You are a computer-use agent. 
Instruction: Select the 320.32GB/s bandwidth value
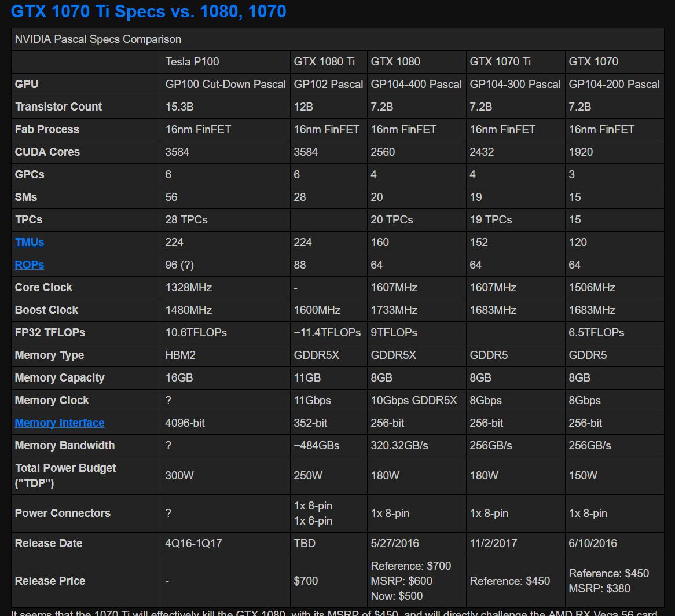pos(399,446)
